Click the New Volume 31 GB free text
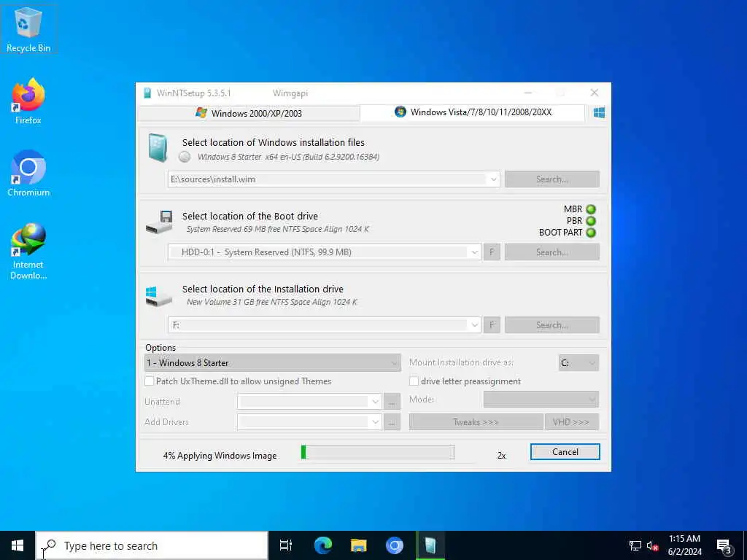The width and height of the screenshot is (747, 560). (271, 302)
